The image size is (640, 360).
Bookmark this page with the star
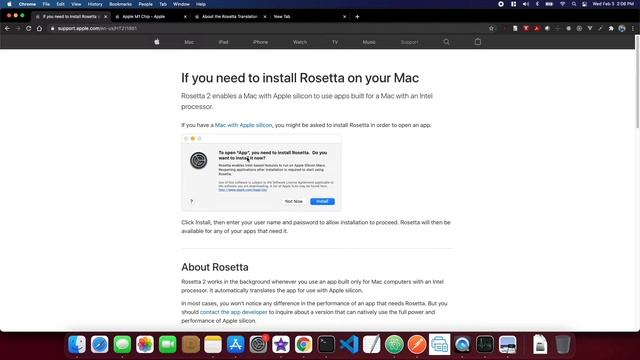[x=491, y=29]
